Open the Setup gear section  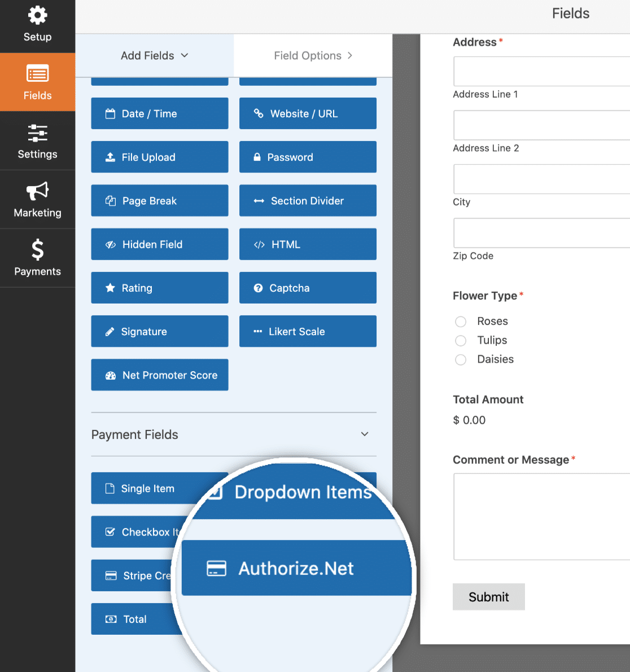click(x=37, y=25)
